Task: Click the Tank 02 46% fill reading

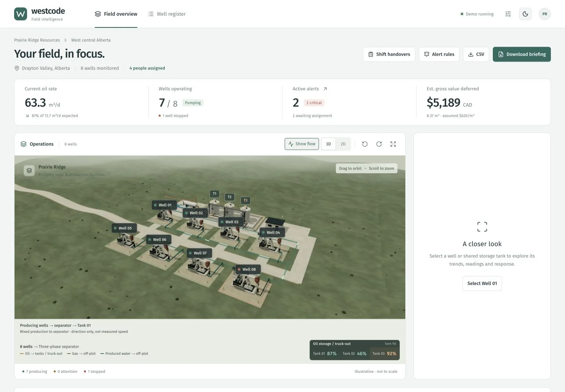Action: 355,354
